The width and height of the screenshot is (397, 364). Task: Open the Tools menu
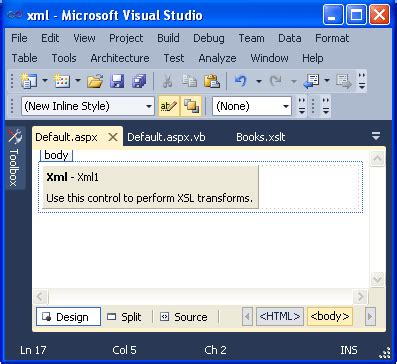click(64, 58)
